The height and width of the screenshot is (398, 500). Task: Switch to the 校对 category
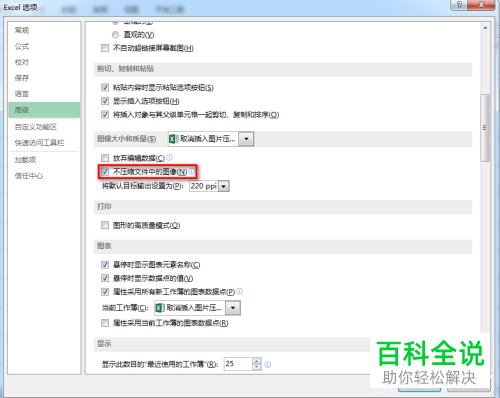(x=22, y=62)
